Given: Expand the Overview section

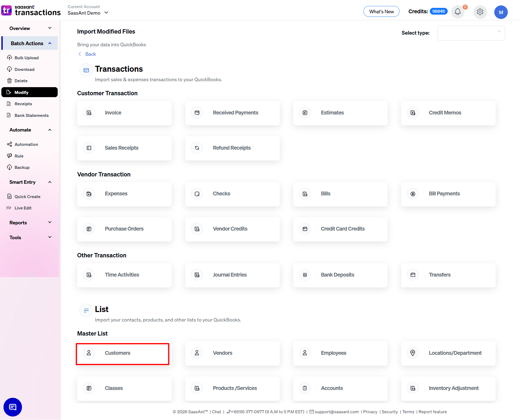Looking at the screenshot, I should (30, 28).
